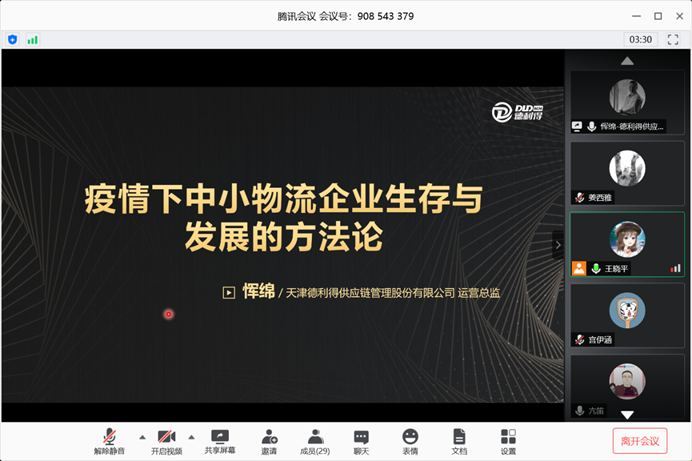The height and width of the screenshot is (461, 692).
Task: Open the Share Screen (共享屏幕) option
Action: (220, 441)
